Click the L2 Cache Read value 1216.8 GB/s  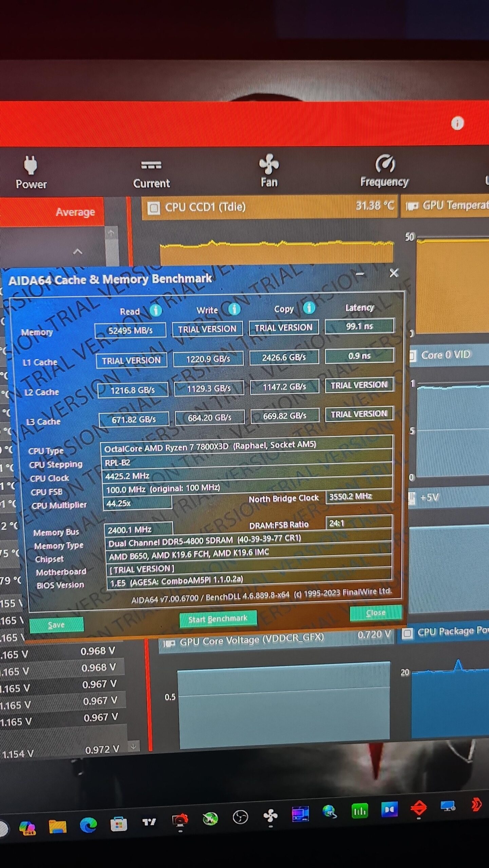click(x=133, y=390)
